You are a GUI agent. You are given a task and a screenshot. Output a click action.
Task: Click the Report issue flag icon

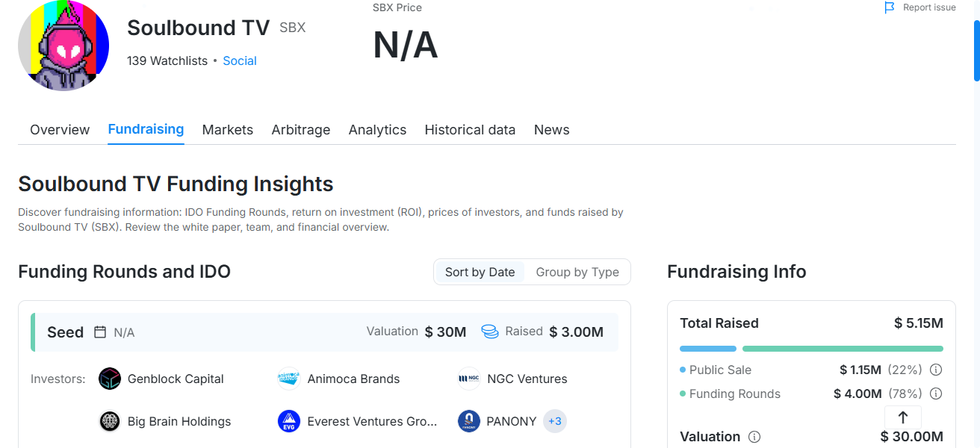click(889, 7)
